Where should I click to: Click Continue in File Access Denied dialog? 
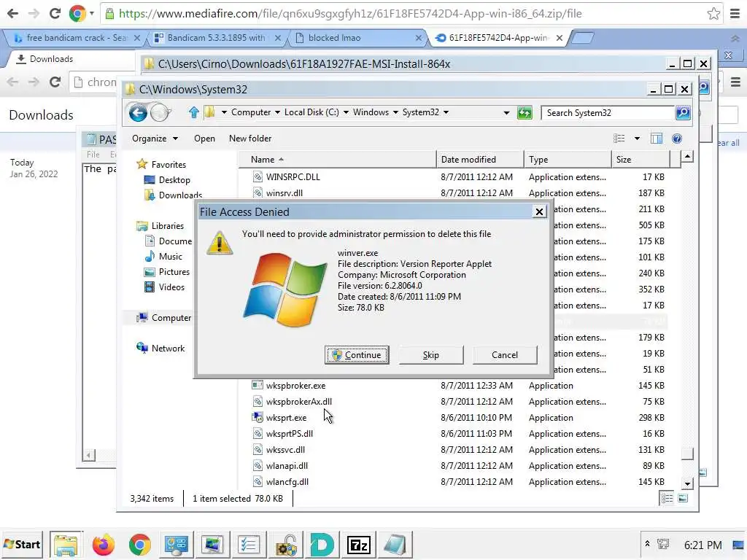tap(356, 355)
